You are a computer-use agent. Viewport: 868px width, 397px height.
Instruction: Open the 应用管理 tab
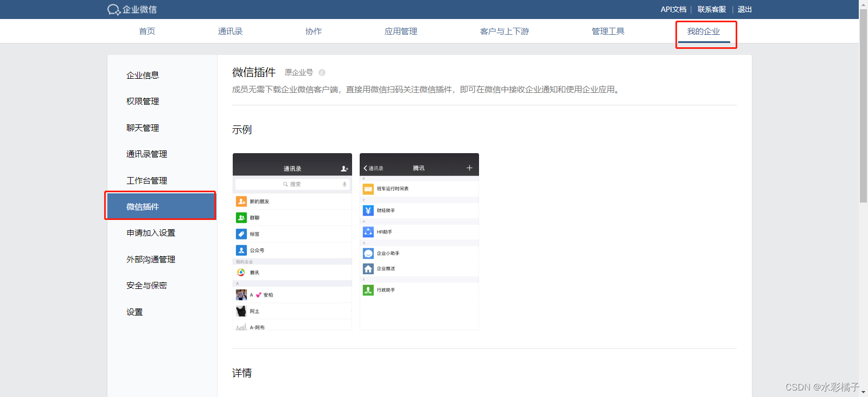coord(401,31)
